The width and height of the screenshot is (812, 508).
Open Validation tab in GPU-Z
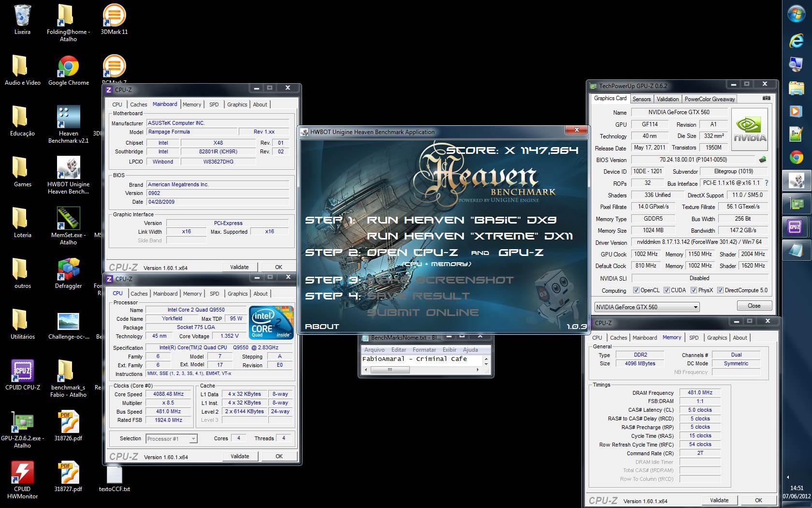tap(667, 99)
